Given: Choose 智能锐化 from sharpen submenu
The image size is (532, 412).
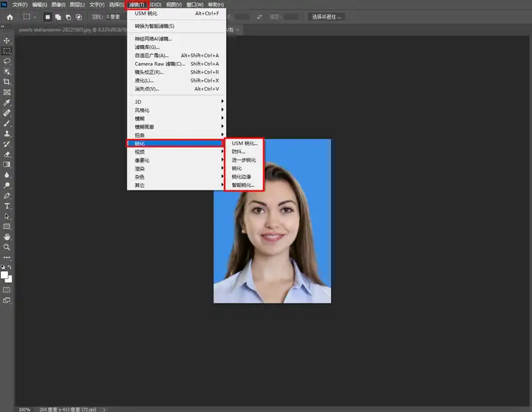Looking at the screenshot, I should point(242,185).
